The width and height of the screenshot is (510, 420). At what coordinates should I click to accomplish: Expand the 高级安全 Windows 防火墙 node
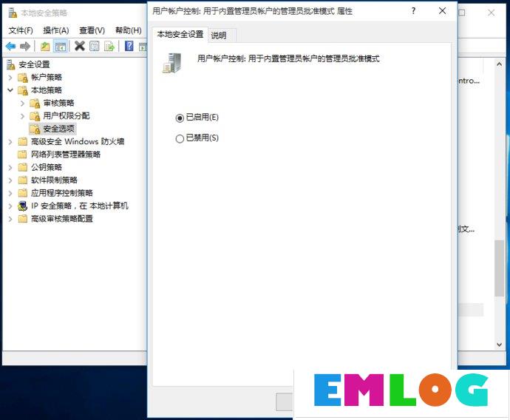pyautogui.click(x=10, y=141)
